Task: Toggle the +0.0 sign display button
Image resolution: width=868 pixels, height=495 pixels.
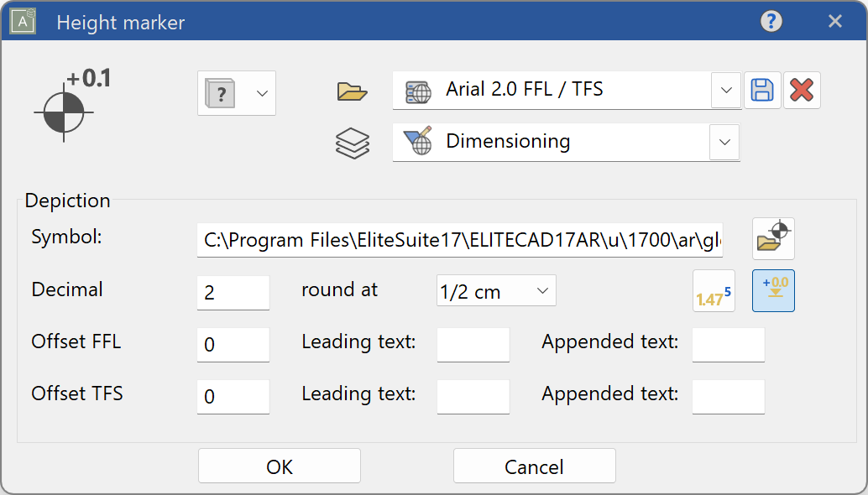Action: tap(773, 291)
